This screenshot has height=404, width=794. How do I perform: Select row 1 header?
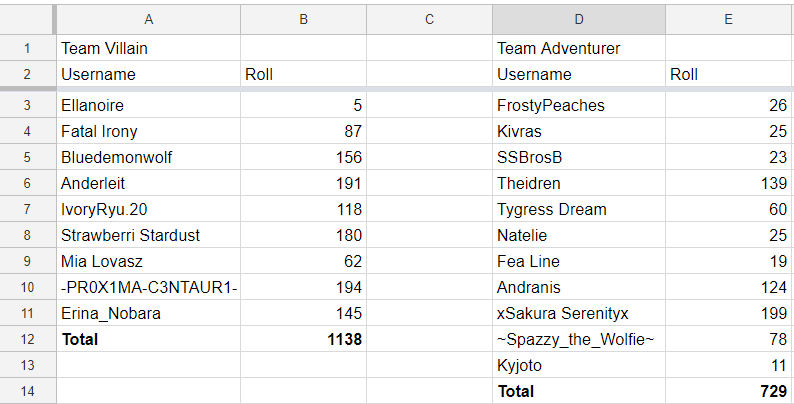pyautogui.click(x=27, y=48)
